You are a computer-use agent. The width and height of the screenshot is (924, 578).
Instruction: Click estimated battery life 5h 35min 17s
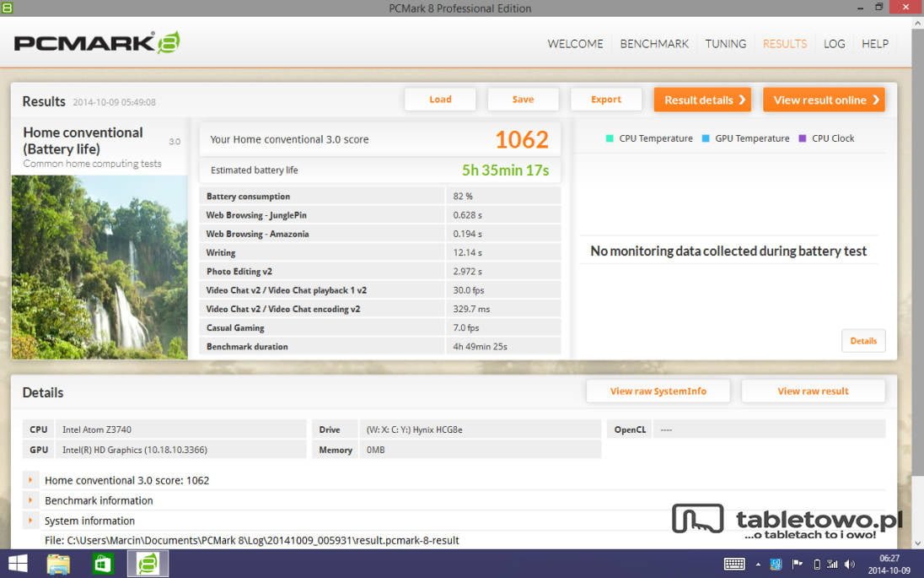(505, 170)
